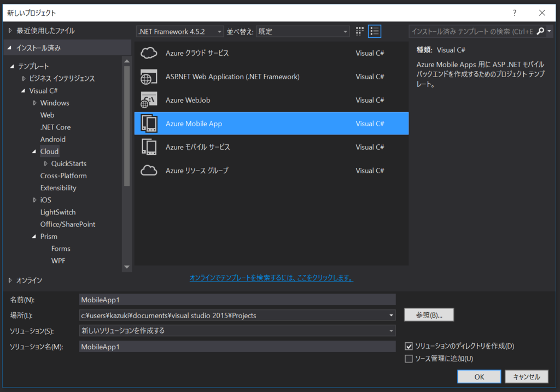Viewport: 560px width, 392px height.
Task: Click the キャンセル button
Action: point(527,377)
